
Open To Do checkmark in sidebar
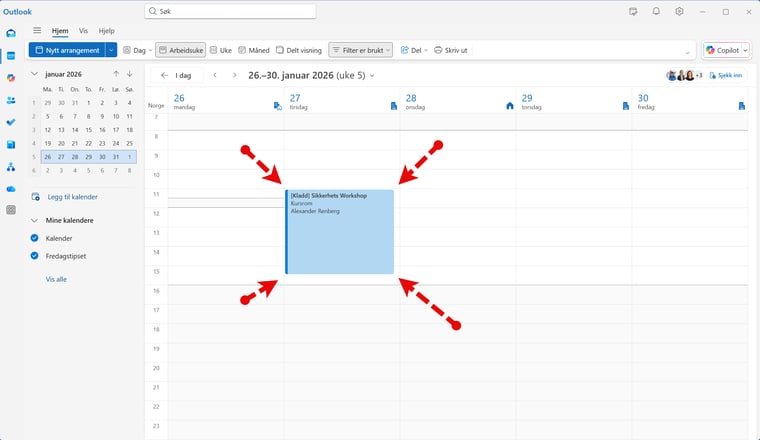pos(11,122)
